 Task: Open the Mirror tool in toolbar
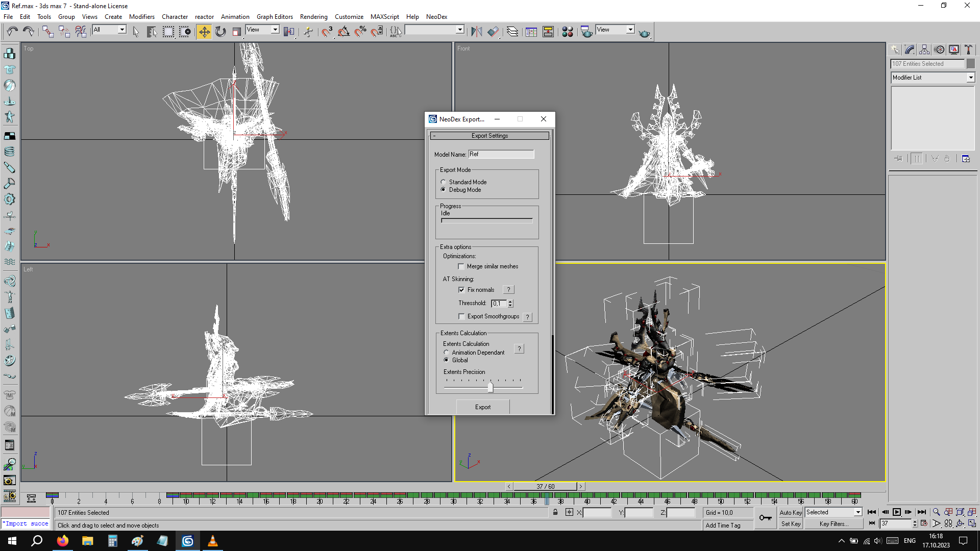pos(476,32)
